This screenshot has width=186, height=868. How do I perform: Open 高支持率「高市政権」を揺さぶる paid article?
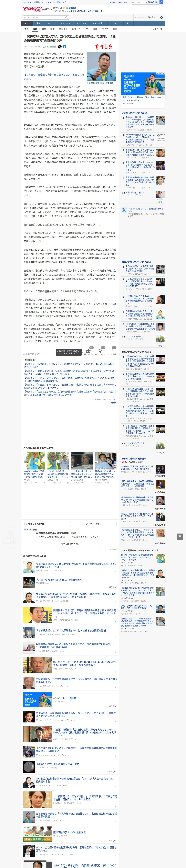pos(137,468)
